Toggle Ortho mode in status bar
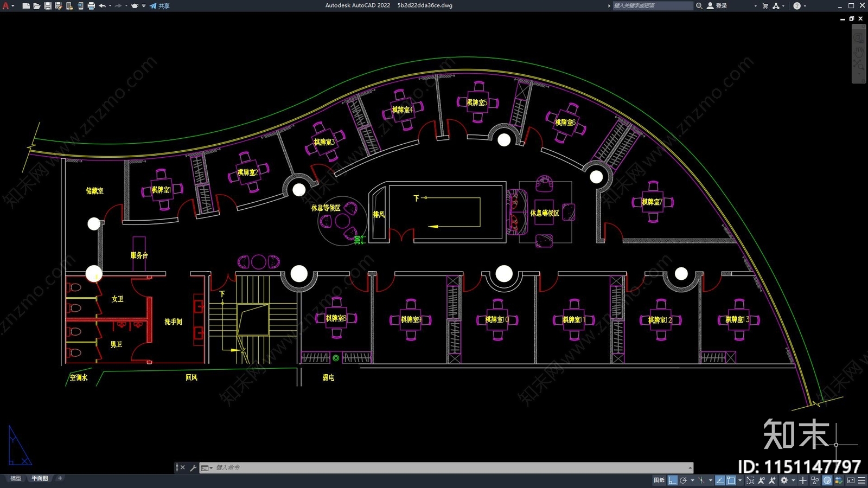 [673, 480]
